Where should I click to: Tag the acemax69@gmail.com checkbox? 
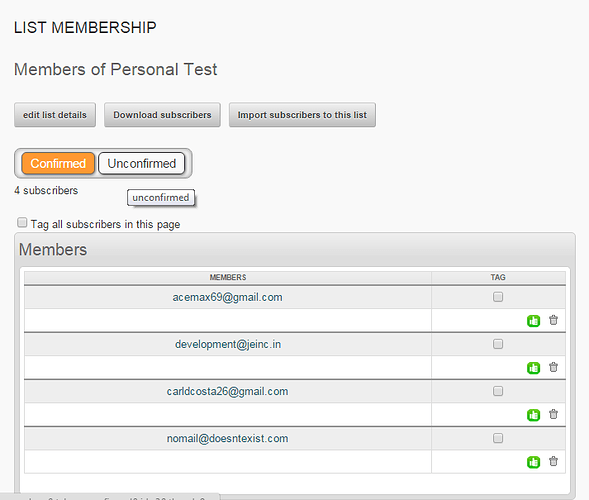(498, 297)
